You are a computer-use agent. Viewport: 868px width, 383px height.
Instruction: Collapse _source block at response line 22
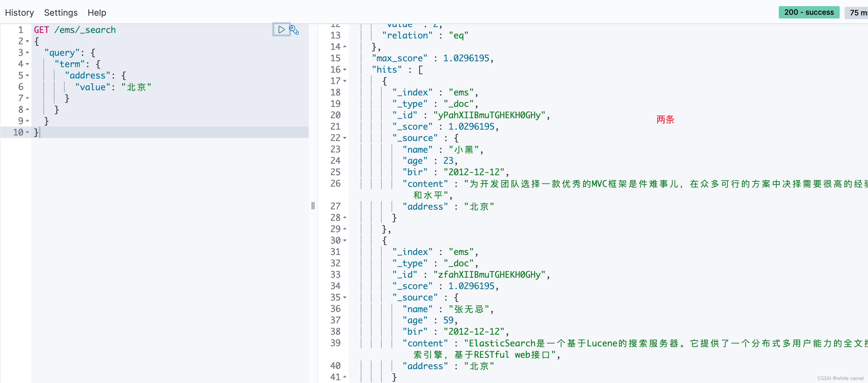(345, 138)
